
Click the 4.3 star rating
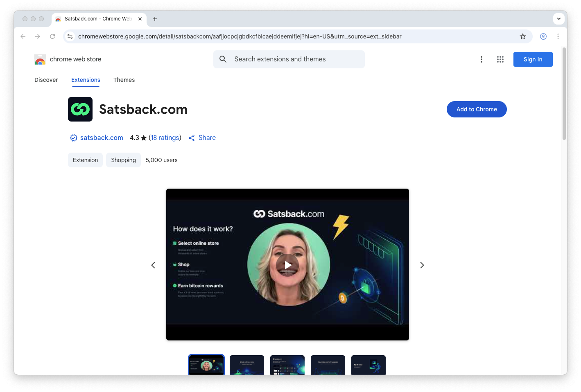(x=138, y=138)
